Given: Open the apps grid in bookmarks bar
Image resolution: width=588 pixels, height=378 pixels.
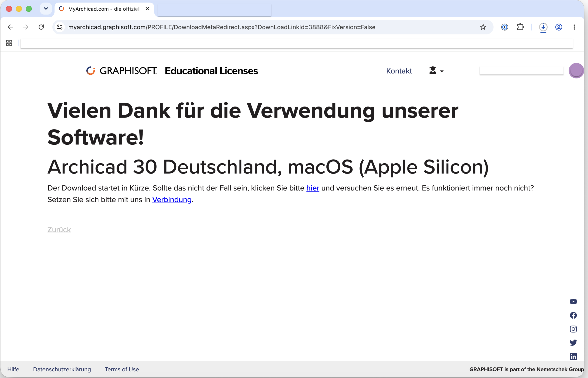Looking at the screenshot, I should pos(9,43).
